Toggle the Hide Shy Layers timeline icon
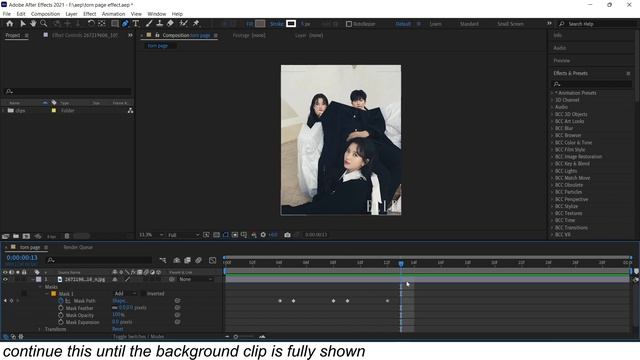Screen dimensions: 640x360 176,260
